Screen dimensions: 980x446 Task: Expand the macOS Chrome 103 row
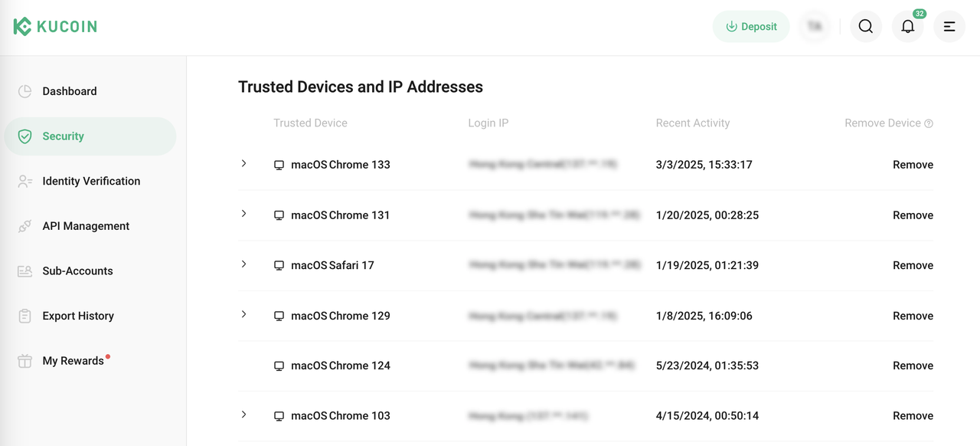[244, 415]
